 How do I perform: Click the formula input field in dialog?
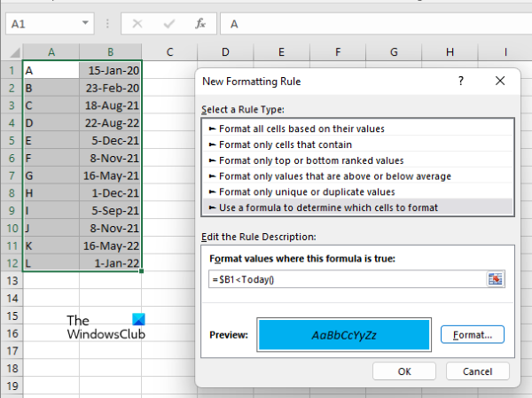pyautogui.click(x=346, y=279)
